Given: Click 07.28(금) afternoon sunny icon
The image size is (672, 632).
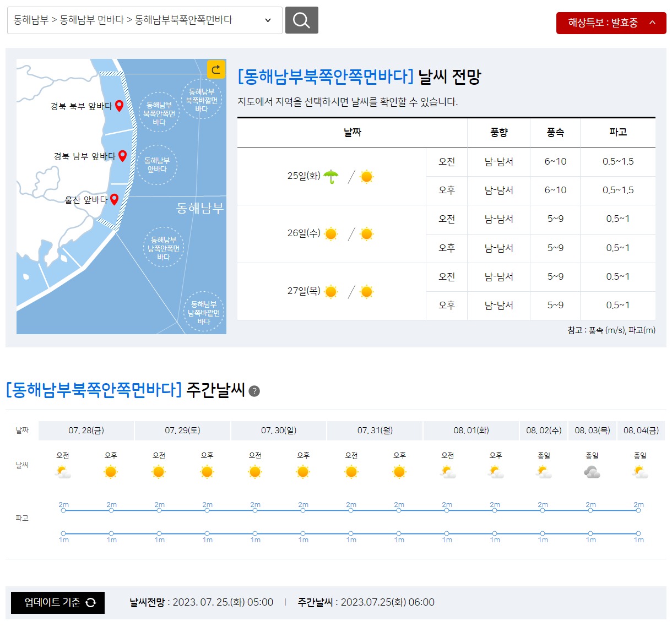Looking at the screenshot, I should click(x=111, y=472).
